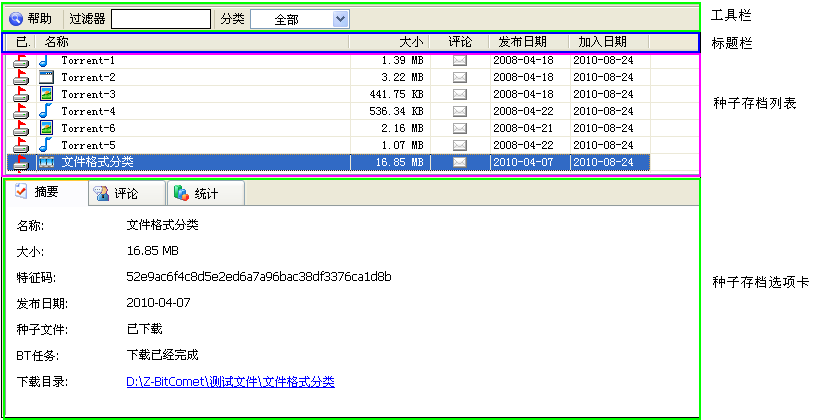
Task: Click the blue globe help icon
Action: tap(16, 19)
